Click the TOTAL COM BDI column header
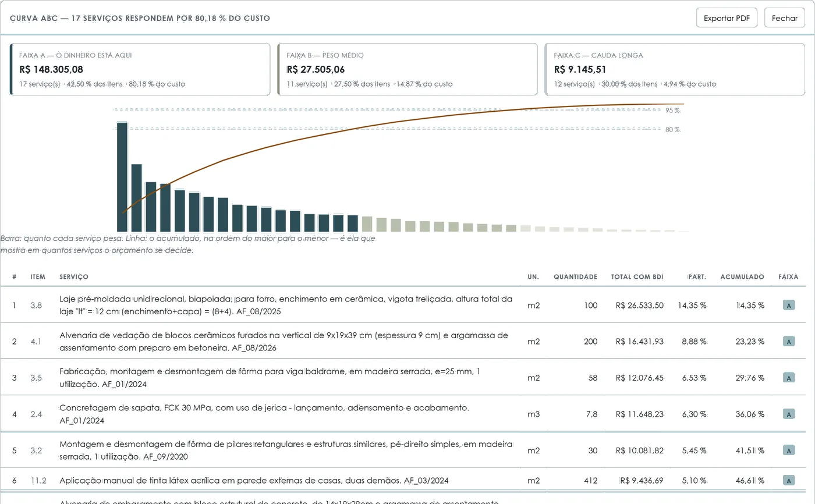Screen dimensions: 815x504 (x=637, y=277)
